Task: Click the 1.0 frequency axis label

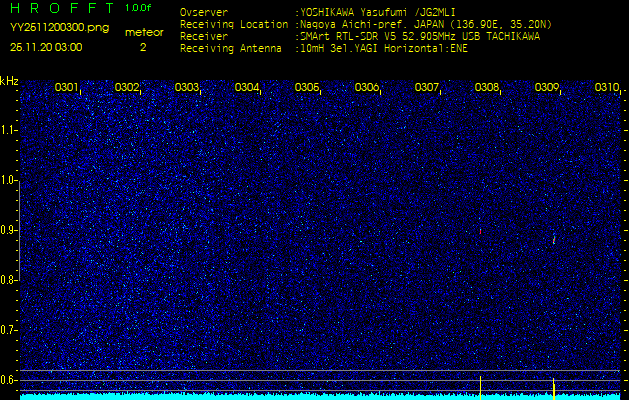Action: pos(9,180)
